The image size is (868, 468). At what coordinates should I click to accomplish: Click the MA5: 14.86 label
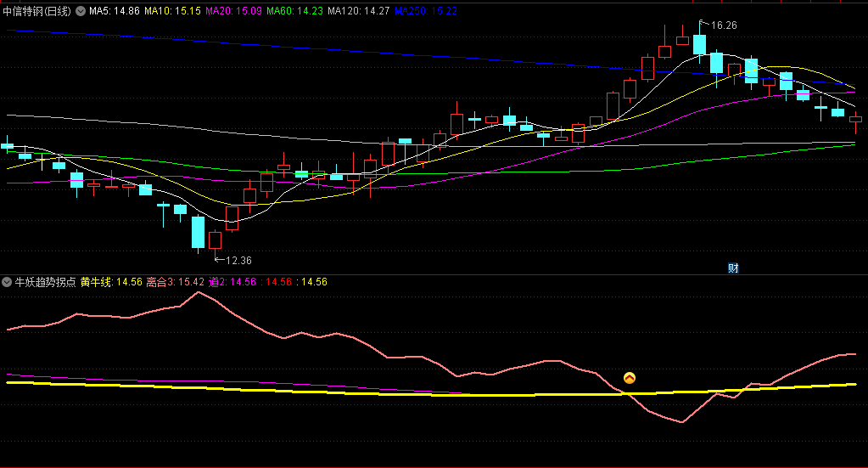pos(114,11)
